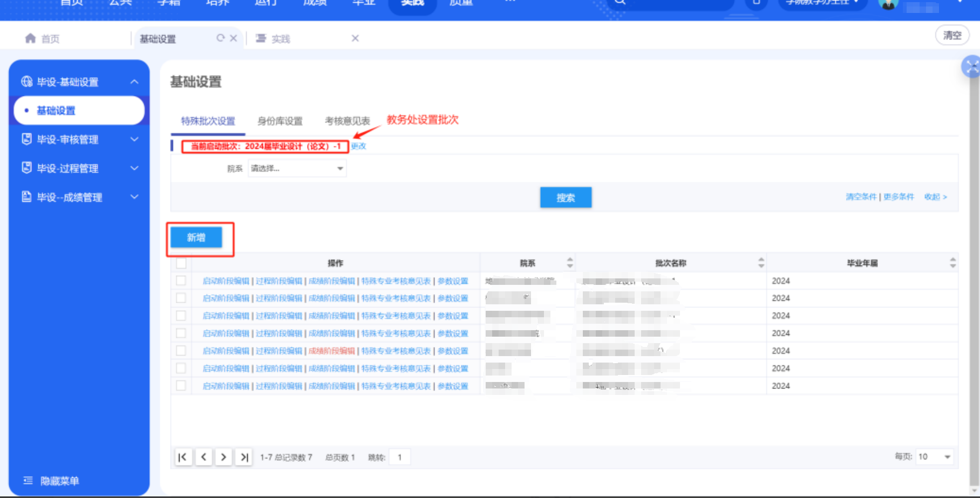Tick the select-all checkbox in table header
The image size is (980, 498).
click(181, 263)
